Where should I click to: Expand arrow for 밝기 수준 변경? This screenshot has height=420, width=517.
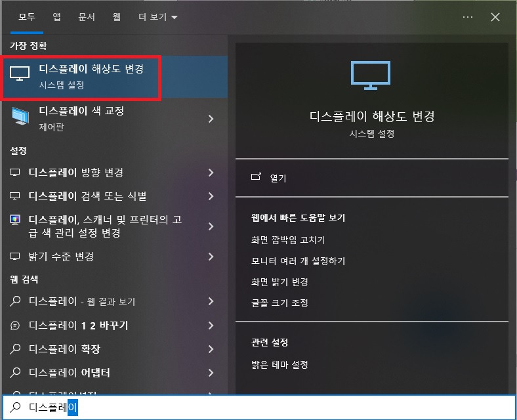[x=211, y=257]
